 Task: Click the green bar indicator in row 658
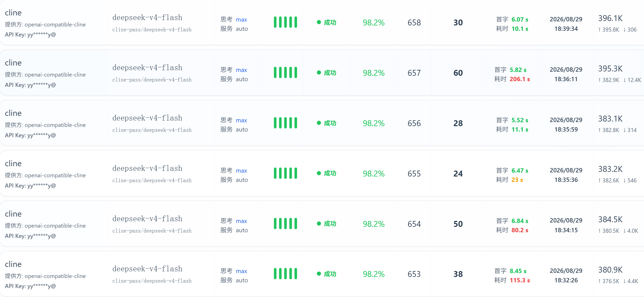[x=285, y=22]
